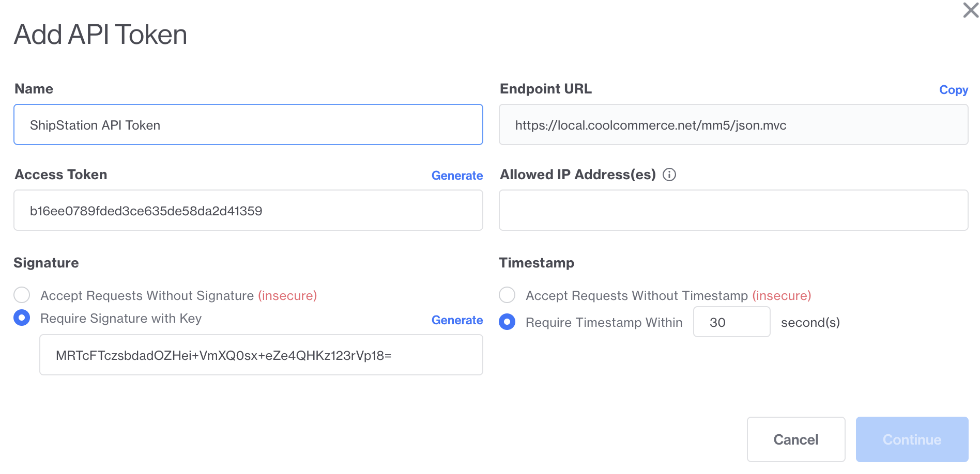Select Accept Requests Without Signature option
980x474 pixels.
pyautogui.click(x=22, y=295)
